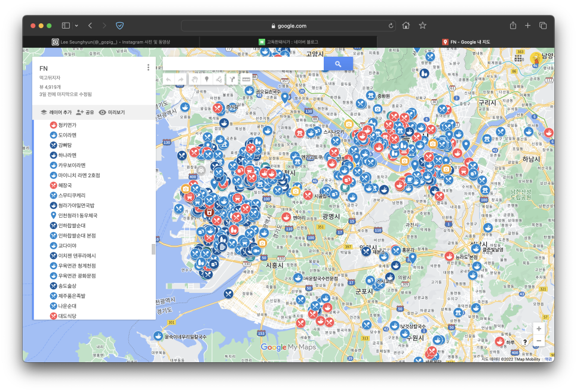Click the red 하루 map marker

point(499,342)
